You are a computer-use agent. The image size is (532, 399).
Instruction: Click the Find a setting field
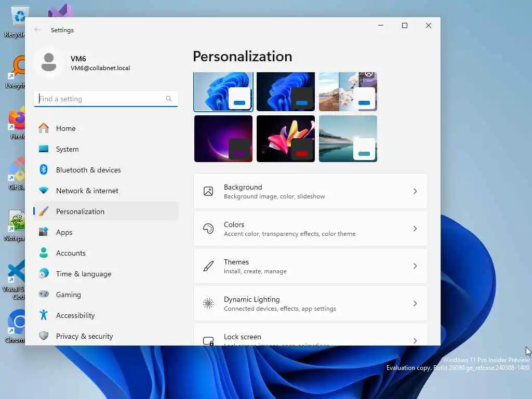[x=106, y=99]
